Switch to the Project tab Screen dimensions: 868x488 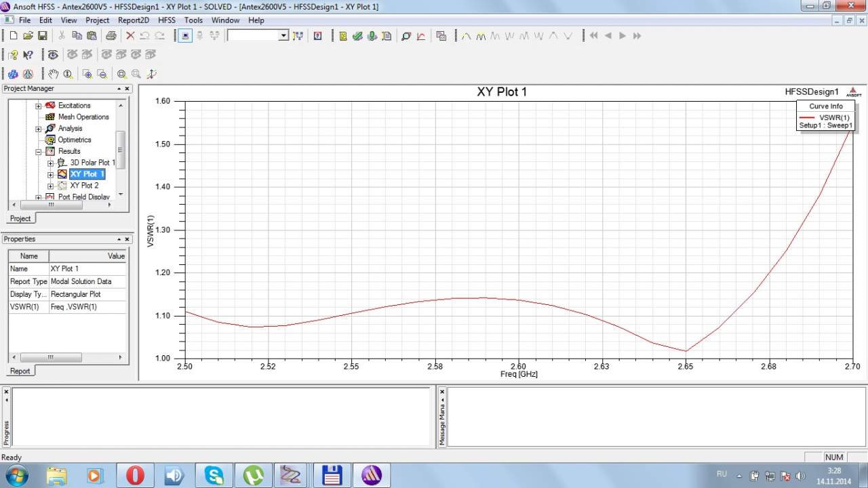[x=20, y=218]
